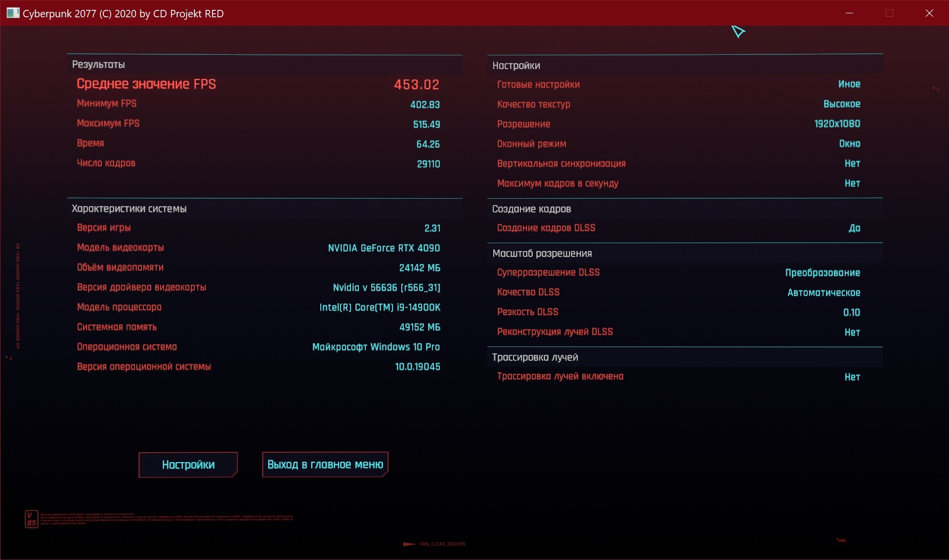Click the Результаты section header
This screenshot has height=560, width=949.
(x=98, y=65)
